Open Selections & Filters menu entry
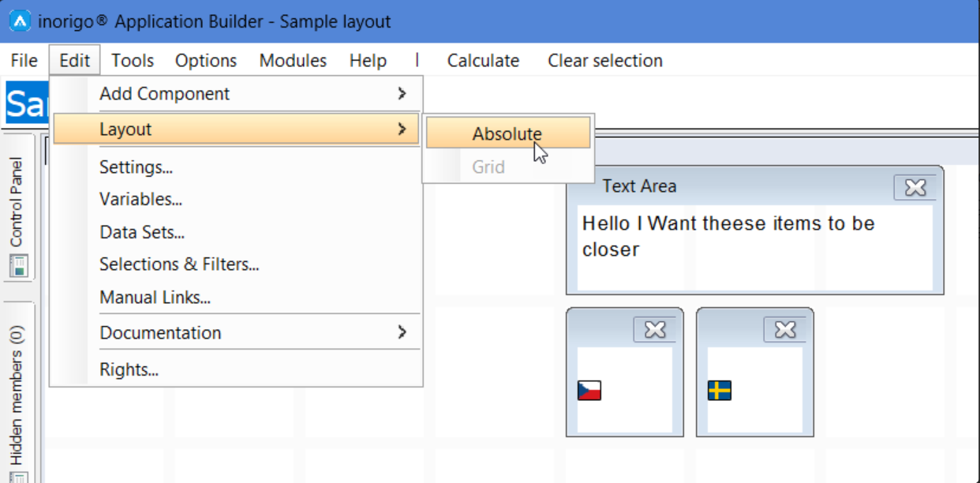The image size is (980, 483). [x=179, y=264]
